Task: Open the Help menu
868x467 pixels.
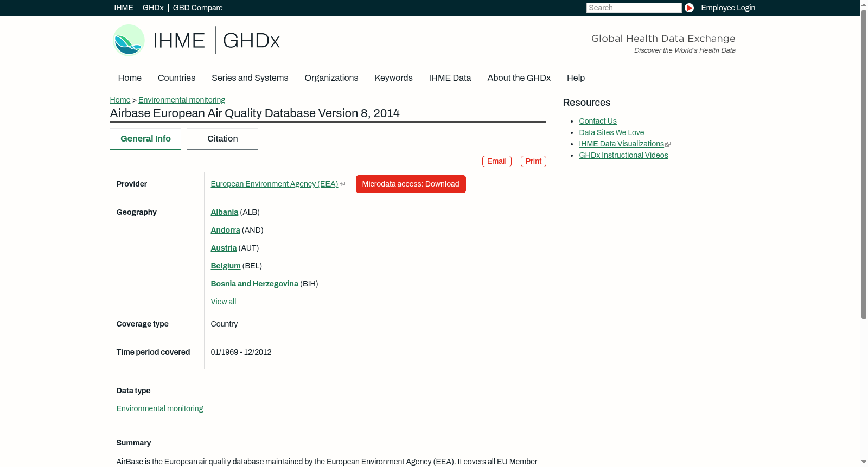Action: (x=576, y=78)
